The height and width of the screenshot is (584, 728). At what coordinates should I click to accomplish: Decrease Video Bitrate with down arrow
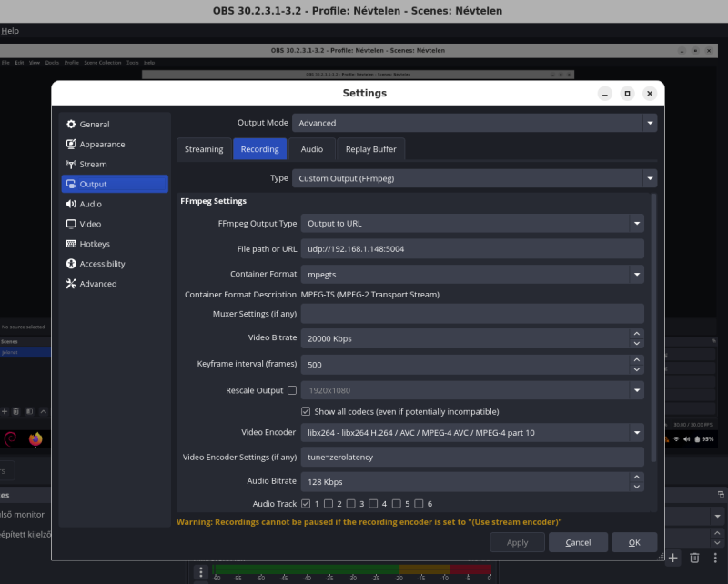637,344
